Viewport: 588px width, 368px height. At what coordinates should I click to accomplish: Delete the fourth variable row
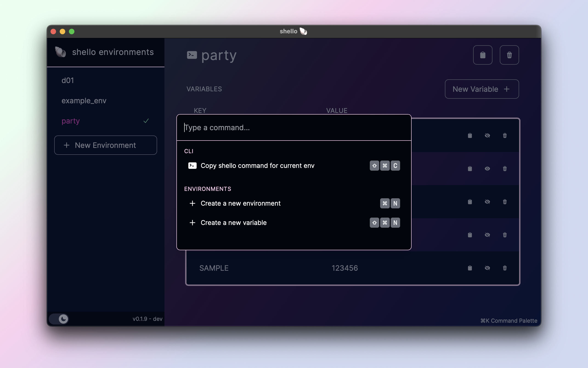pos(505,235)
